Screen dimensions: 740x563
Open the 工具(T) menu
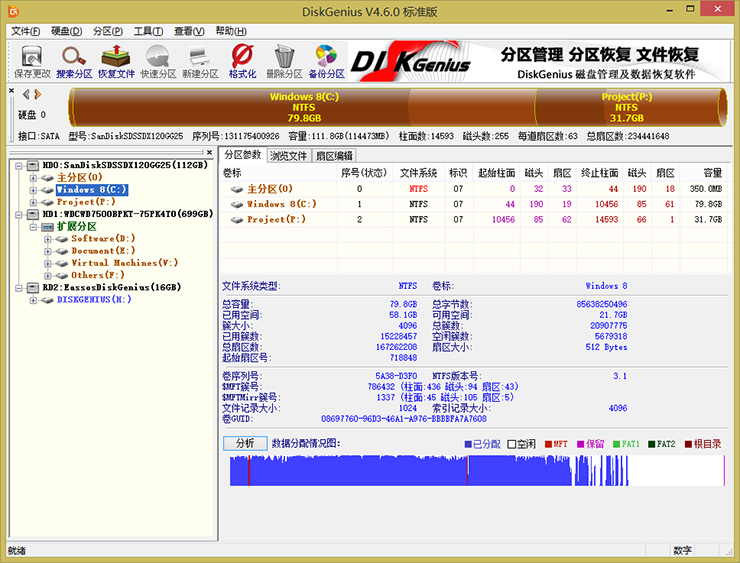(x=149, y=31)
